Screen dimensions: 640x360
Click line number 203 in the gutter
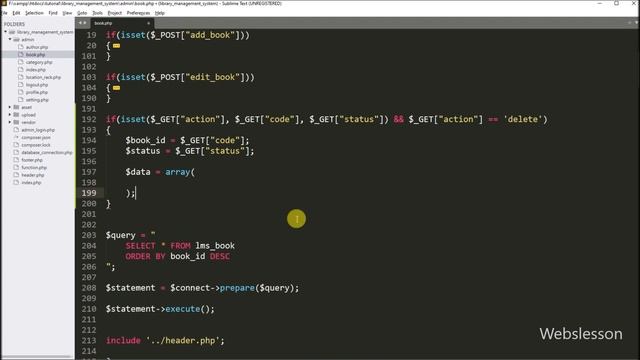coord(89,235)
